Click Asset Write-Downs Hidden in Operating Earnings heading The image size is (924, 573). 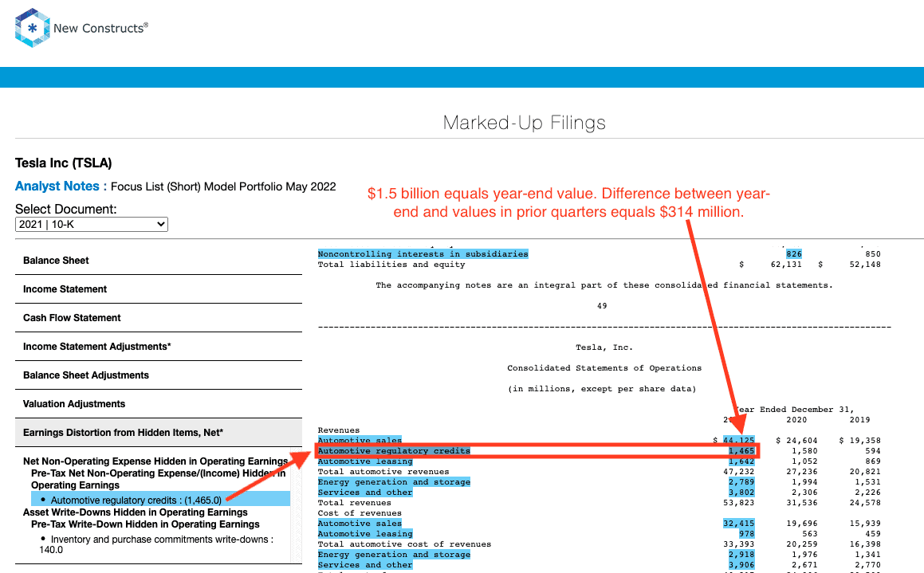136,512
